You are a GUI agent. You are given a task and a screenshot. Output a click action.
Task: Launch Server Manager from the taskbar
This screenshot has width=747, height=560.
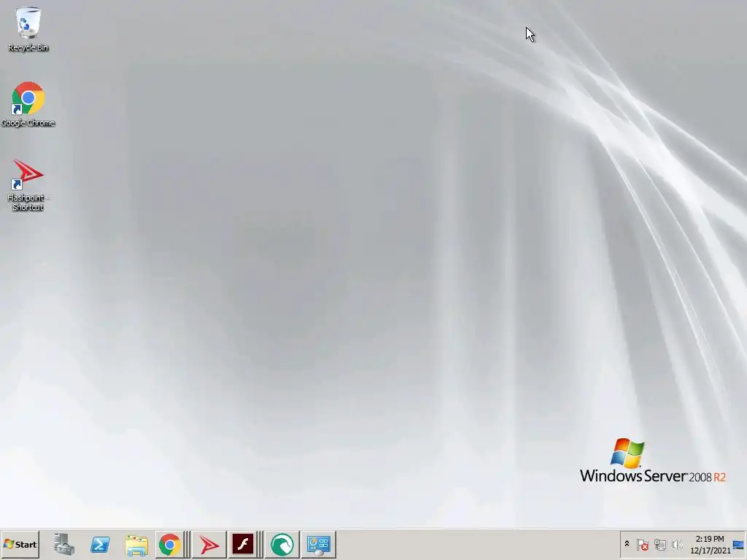pyautogui.click(x=64, y=544)
